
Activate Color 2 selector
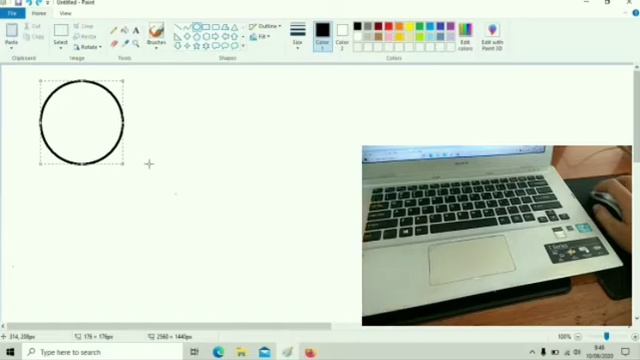pos(342,36)
